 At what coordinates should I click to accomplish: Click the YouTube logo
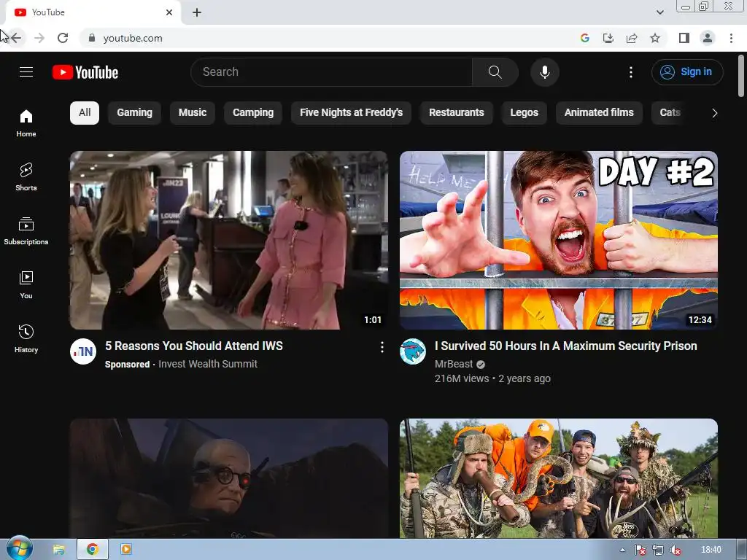85,72
